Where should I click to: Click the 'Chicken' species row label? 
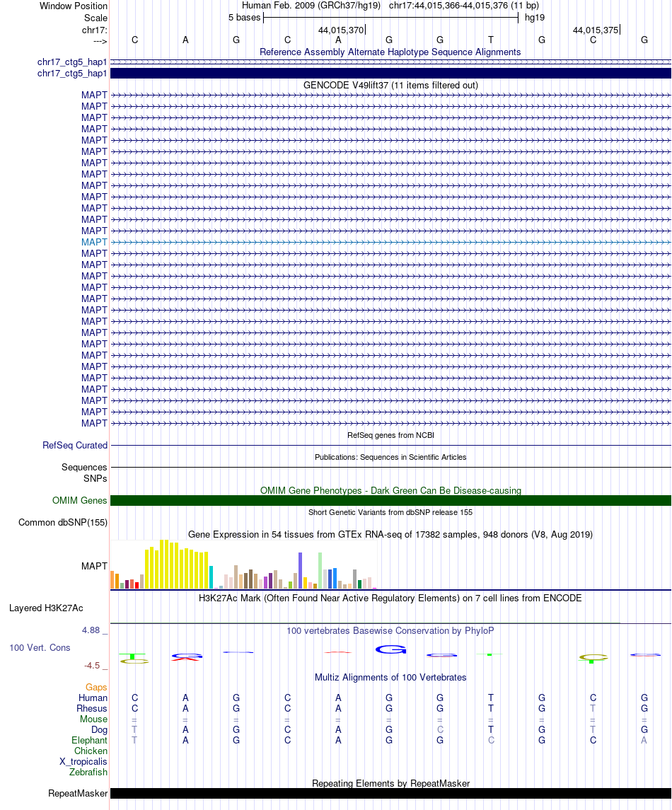coord(91,751)
